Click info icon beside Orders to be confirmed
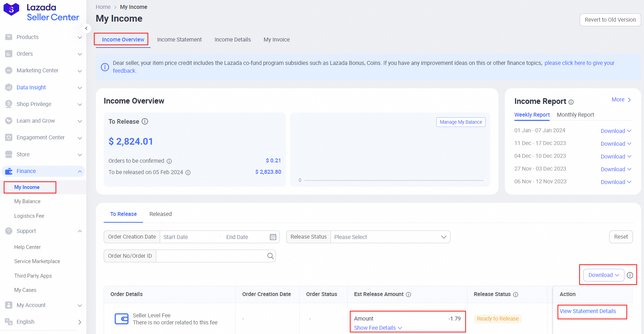The width and height of the screenshot is (644, 334). 169,161
